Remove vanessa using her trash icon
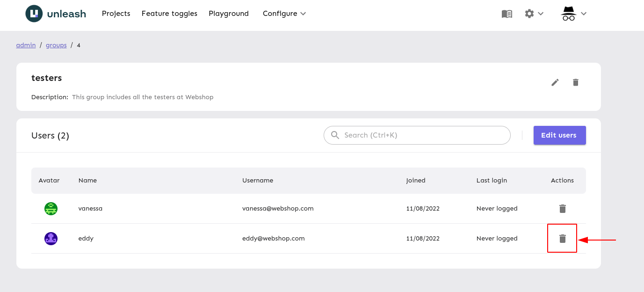 point(562,208)
